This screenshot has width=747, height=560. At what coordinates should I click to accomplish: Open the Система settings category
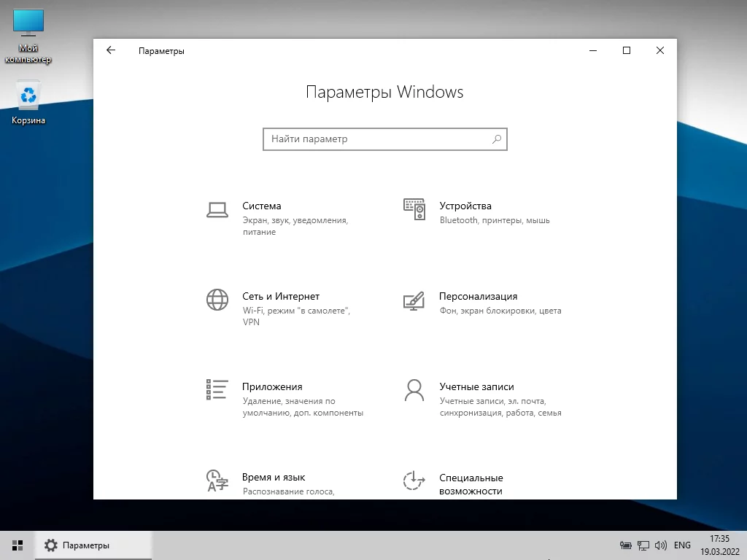[286, 218]
